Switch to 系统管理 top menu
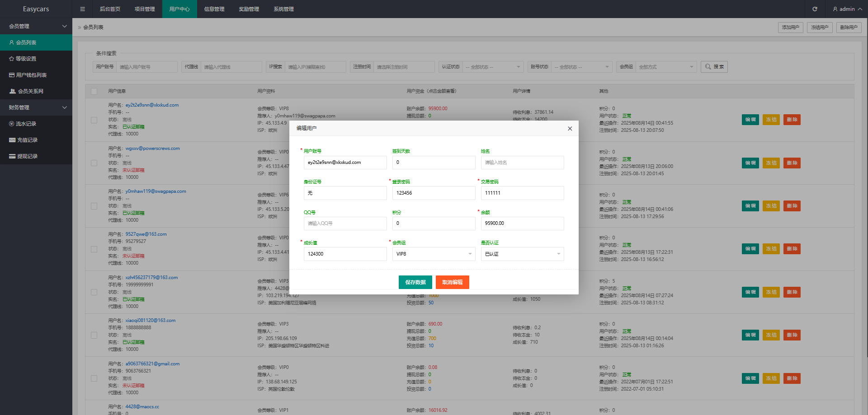 283,9
